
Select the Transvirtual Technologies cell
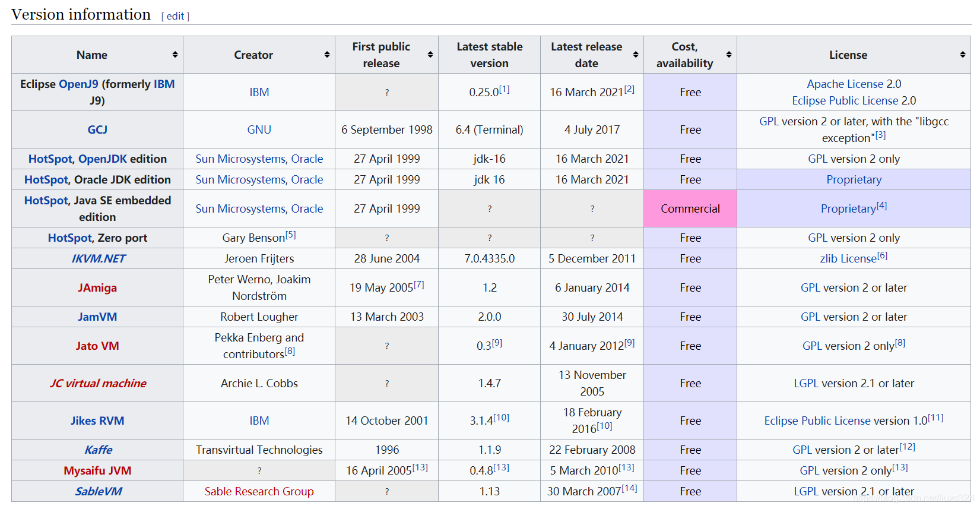259,450
